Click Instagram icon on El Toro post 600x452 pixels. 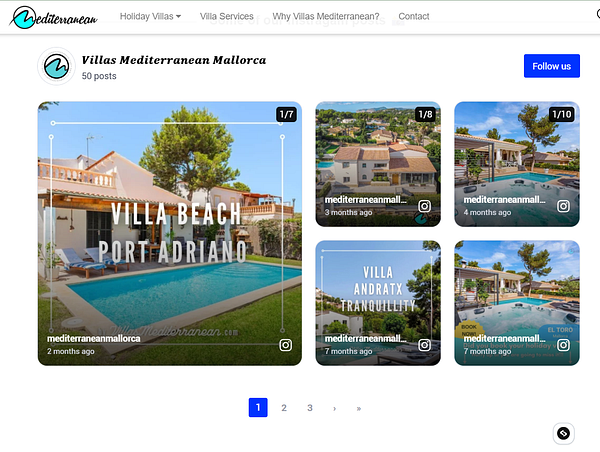[563, 345]
